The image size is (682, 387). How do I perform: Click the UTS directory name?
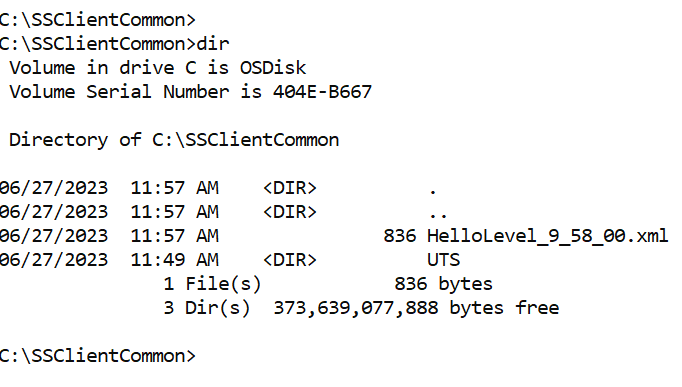(443, 260)
